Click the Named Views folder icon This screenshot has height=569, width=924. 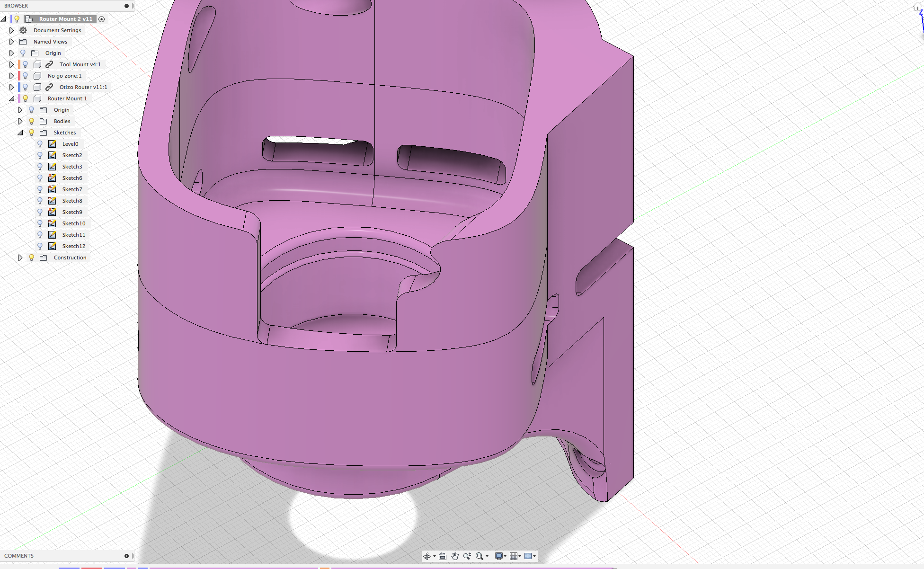23,42
